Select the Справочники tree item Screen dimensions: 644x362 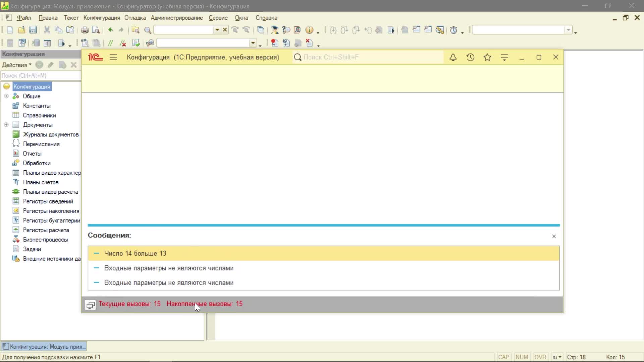39,115
